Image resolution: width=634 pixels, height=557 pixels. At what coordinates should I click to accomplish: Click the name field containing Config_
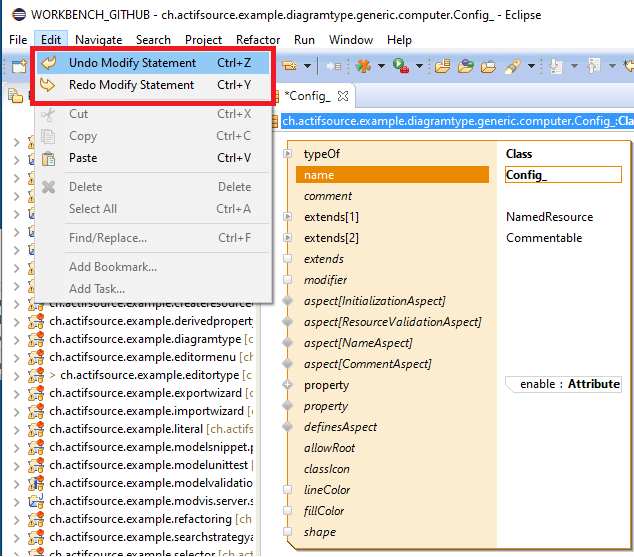[x=562, y=175]
